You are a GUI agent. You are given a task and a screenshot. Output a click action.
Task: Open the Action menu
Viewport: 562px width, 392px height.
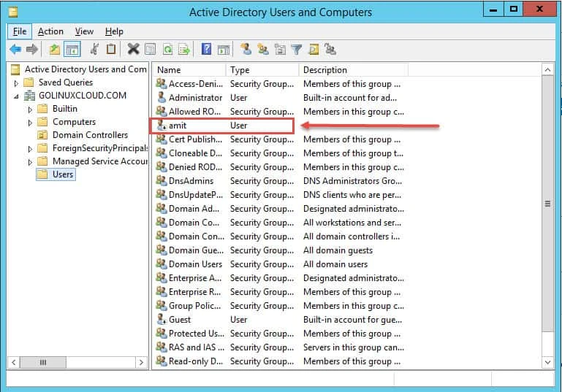pos(50,31)
